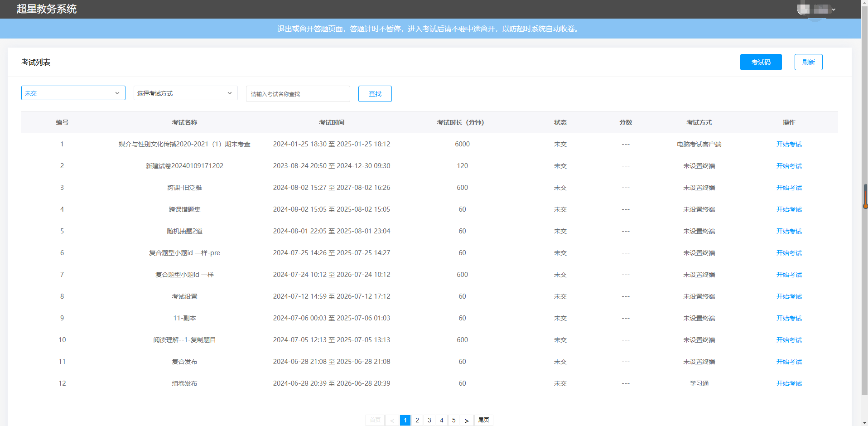Click the 首页 first page button

375,420
